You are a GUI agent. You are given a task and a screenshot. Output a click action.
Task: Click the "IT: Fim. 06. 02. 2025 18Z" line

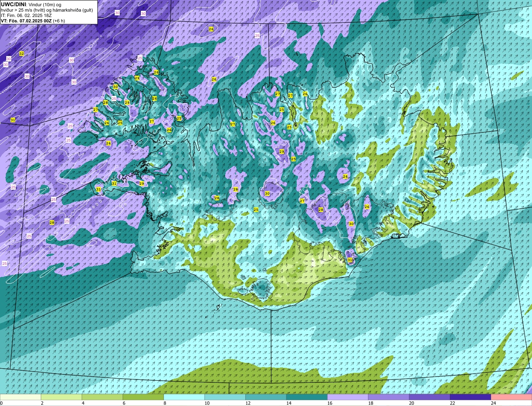(26, 15)
